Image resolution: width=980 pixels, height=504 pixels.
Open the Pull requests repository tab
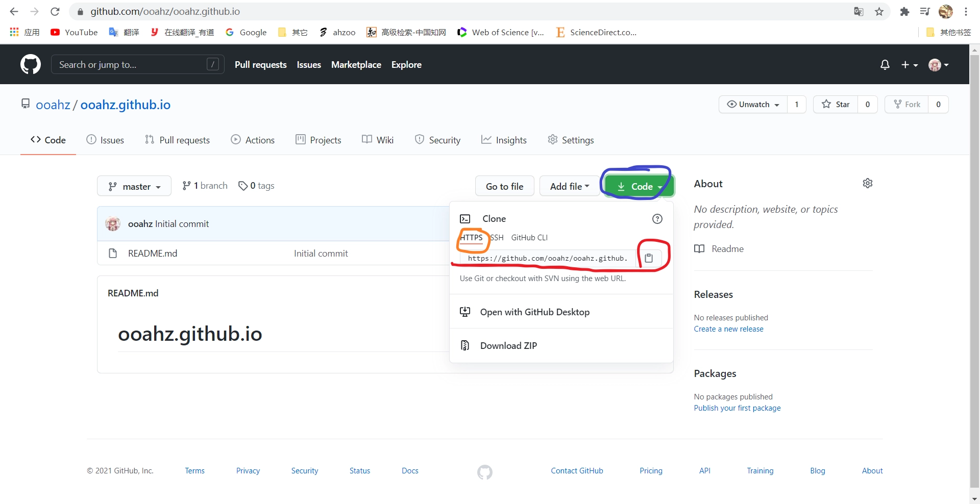click(x=177, y=140)
